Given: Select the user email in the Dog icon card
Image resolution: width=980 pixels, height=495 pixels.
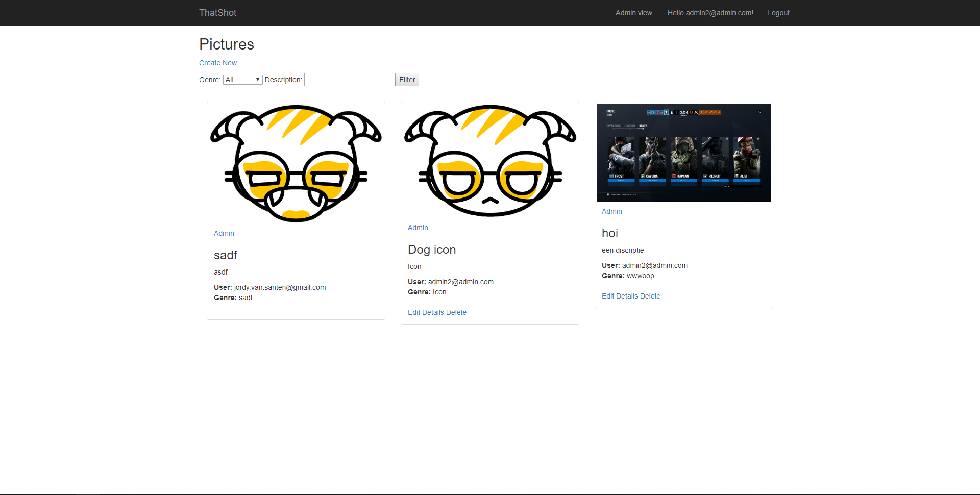Looking at the screenshot, I should pos(461,282).
